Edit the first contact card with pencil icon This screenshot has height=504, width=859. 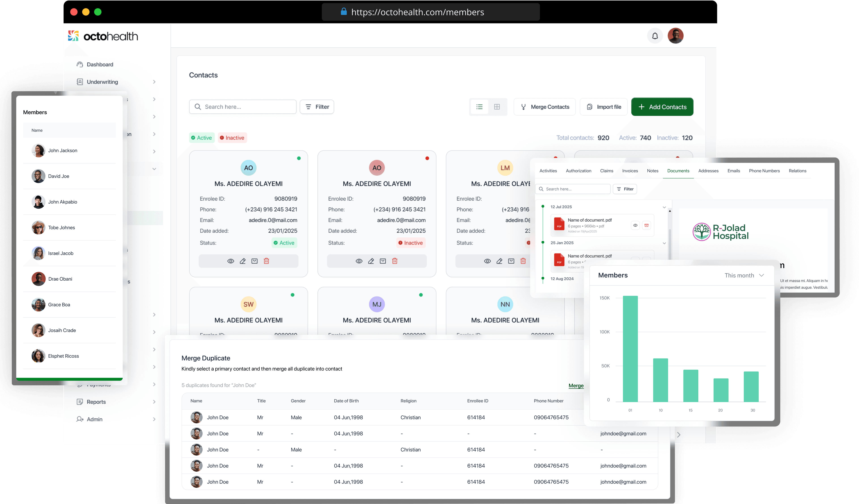(243, 261)
